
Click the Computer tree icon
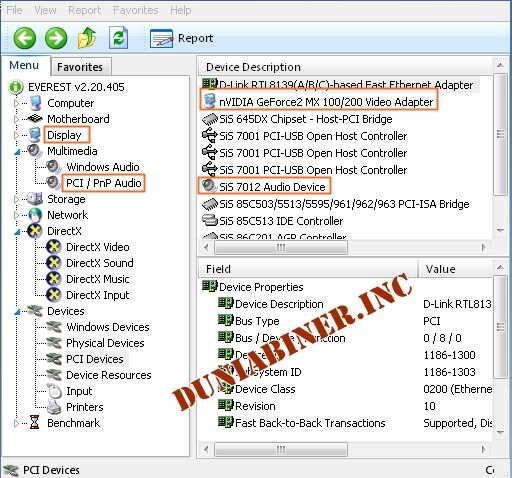point(35,103)
